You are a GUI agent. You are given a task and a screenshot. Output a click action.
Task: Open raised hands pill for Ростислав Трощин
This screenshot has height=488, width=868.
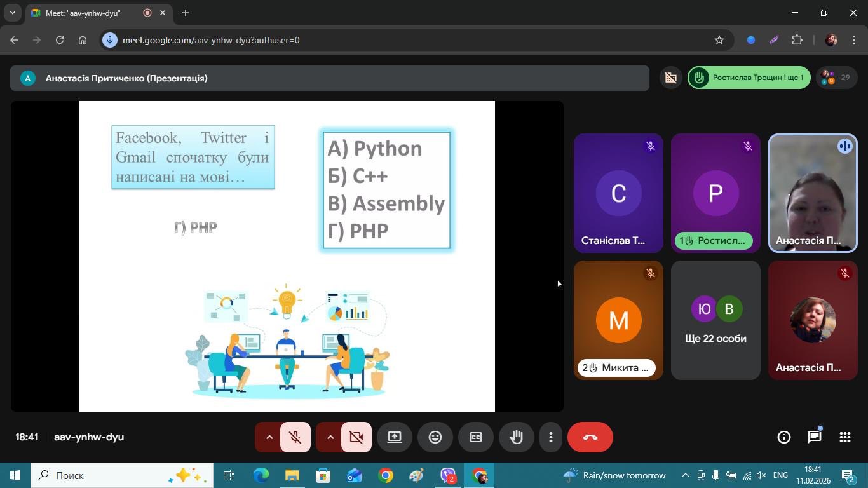click(749, 78)
